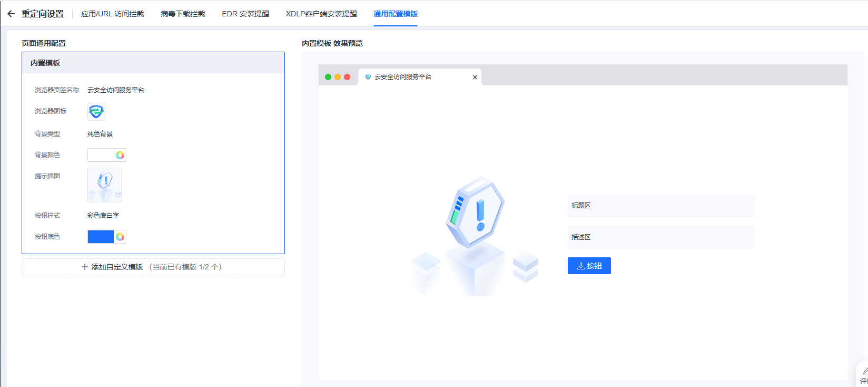This screenshot has height=387, width=868.
Task: Click the green dot in preview window
Action: click(328, 77)
